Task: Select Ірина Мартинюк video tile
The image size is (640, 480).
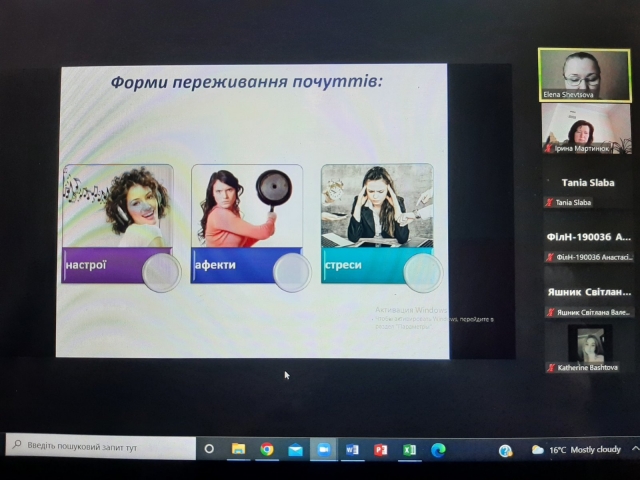Action: pos(587,129)
